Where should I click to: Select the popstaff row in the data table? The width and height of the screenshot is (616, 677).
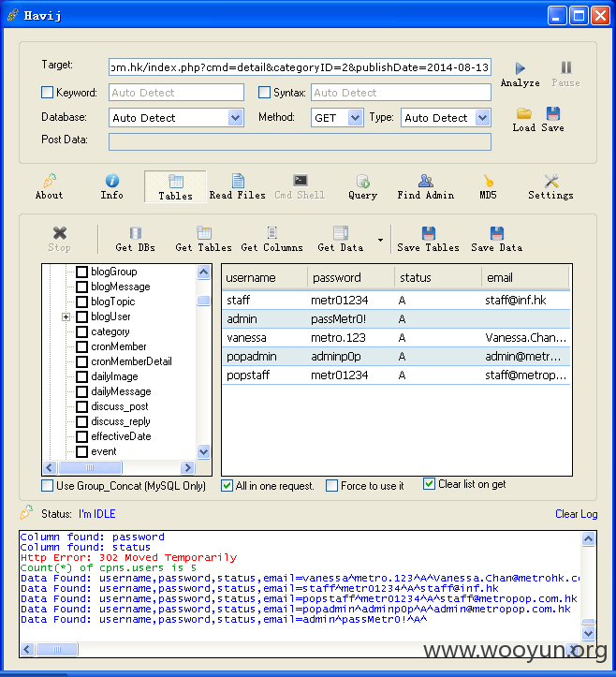[396, 375]
